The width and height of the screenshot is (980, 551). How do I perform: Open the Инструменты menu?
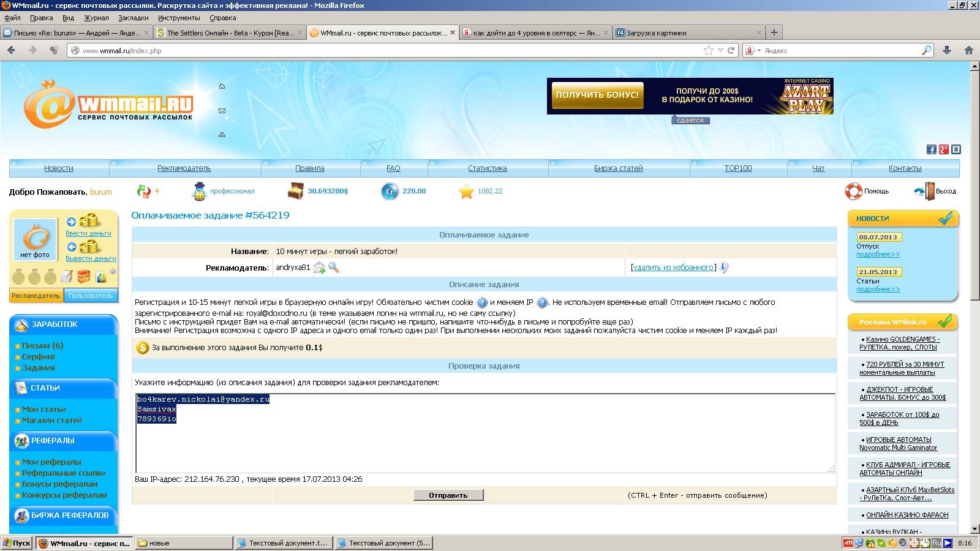179,18
